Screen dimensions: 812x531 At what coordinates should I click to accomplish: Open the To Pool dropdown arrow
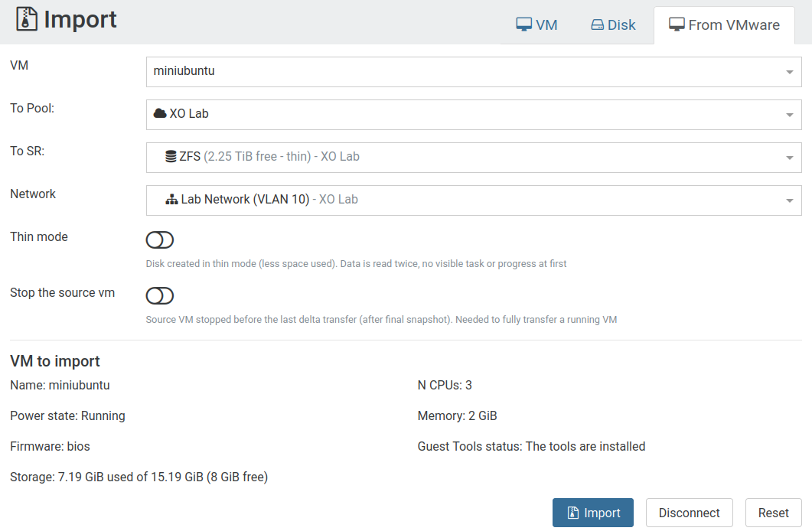[789, 115]
